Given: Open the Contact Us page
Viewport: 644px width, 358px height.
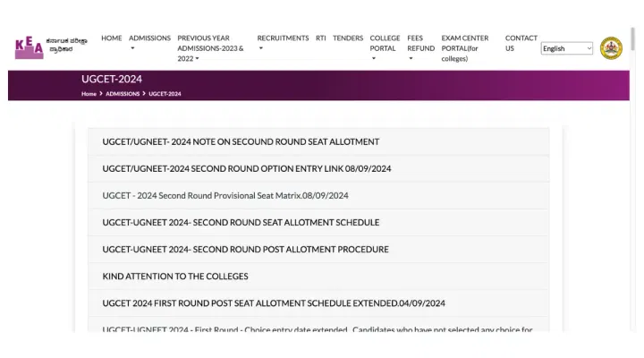Looking at the screenshot, I should point(521,43).
